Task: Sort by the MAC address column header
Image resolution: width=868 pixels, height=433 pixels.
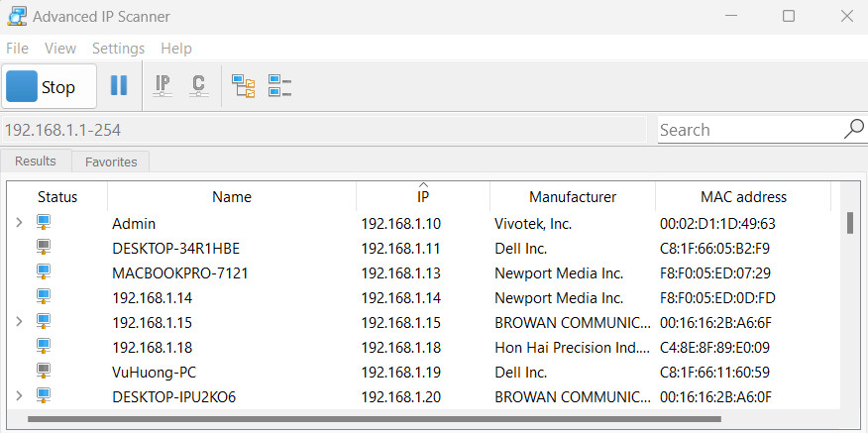Action: coord(743,196)
